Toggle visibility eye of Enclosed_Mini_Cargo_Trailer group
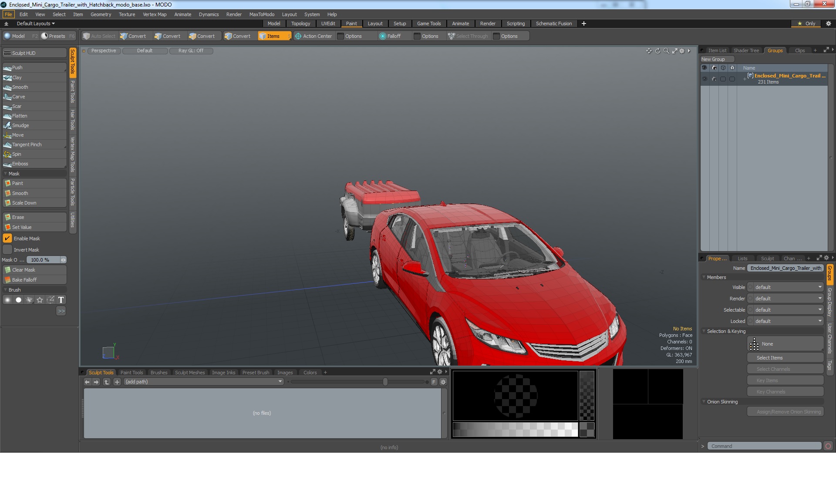The image size is (836, 504). [x=704, y=79]
